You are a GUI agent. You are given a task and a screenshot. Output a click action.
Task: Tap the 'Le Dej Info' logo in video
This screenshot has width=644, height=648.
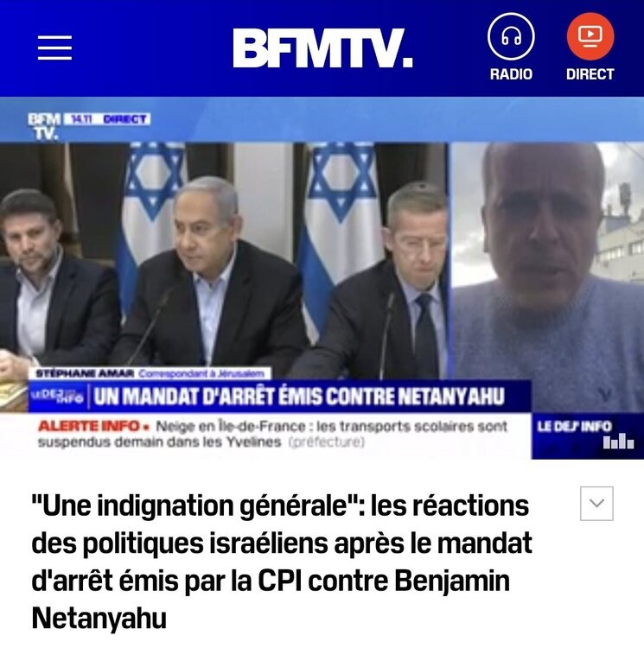pos(583,434)
